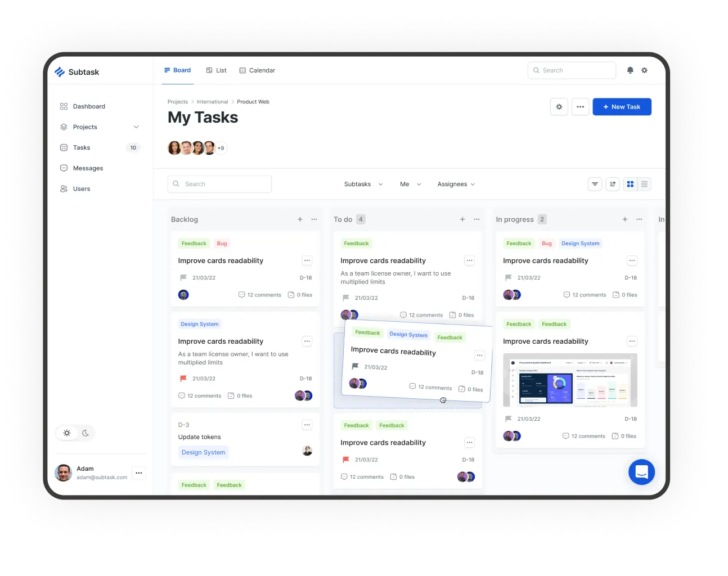Switch board display to list layout
This screenshot has width=728, height=576.
click(644, 184)
